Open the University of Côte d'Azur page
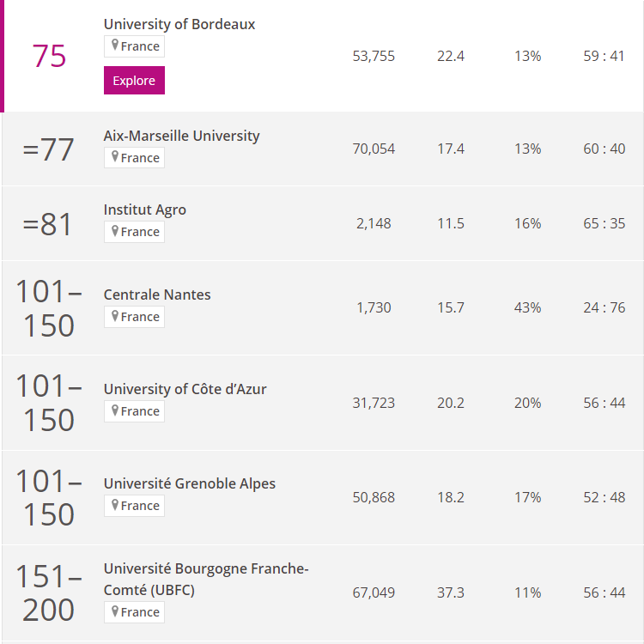Screen dimensions: 644x644 pos(185,389)
